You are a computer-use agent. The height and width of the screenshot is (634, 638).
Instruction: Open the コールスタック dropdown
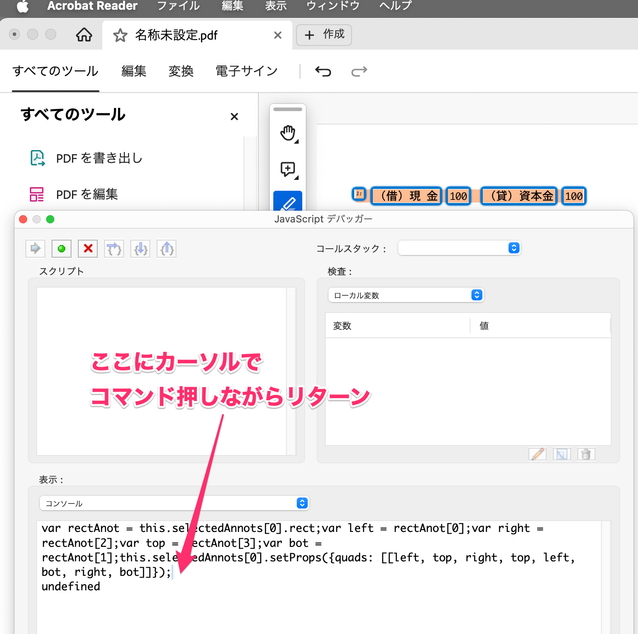click(x=459, y=248)
